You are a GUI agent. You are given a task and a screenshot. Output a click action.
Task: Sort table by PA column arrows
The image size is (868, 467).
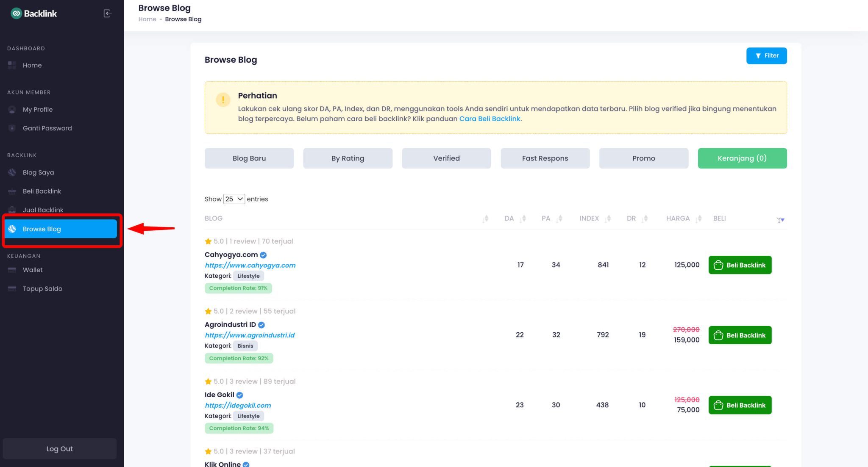(x=560, y=218)
